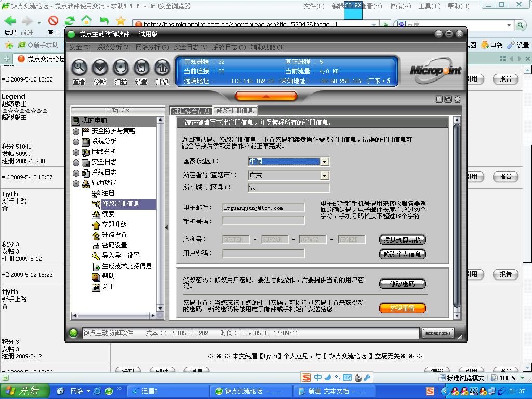Select 修改注册信息 in the sidebar tree

pyautogui.click(x=121, y=204)
